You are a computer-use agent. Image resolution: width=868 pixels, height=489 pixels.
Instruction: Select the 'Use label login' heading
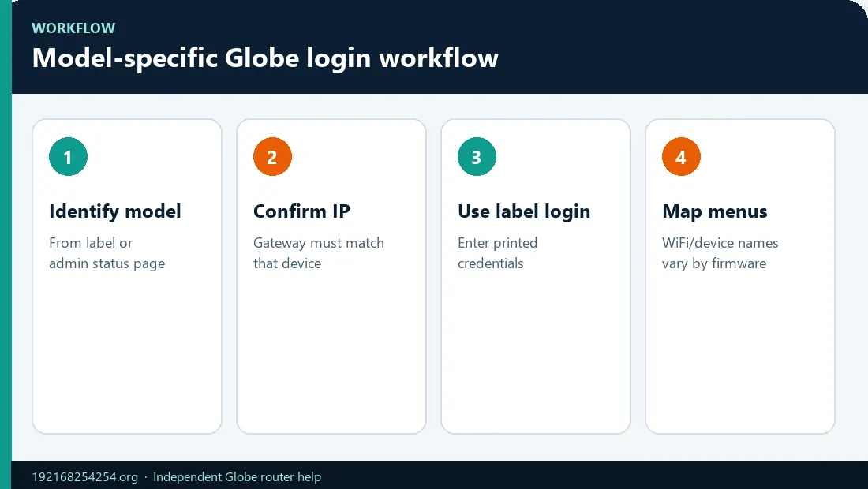(x=524, y=211)
